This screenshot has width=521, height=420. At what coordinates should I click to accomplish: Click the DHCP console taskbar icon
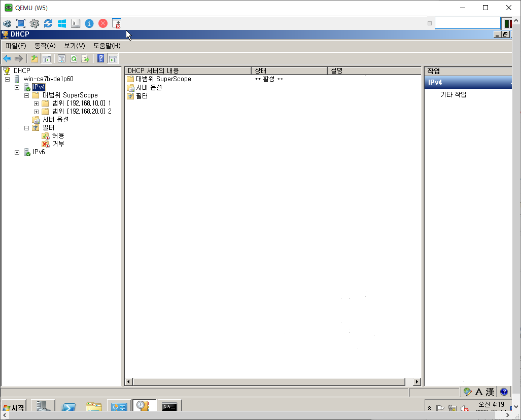coord(144,406)
